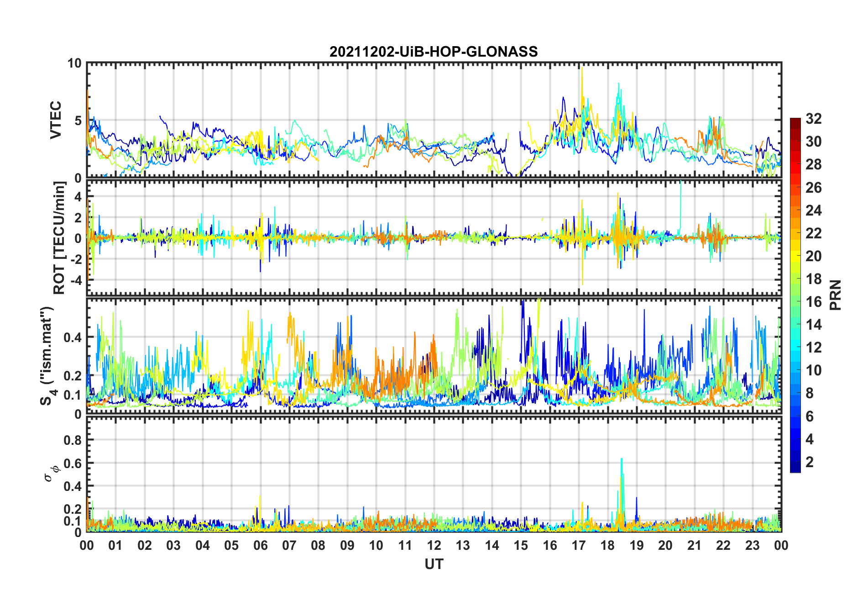Click the plot title 20211202-UiB-HOP-GLONASS
Image resolution: width=868 pixels, height=590 pixels.
pos(434,51)
